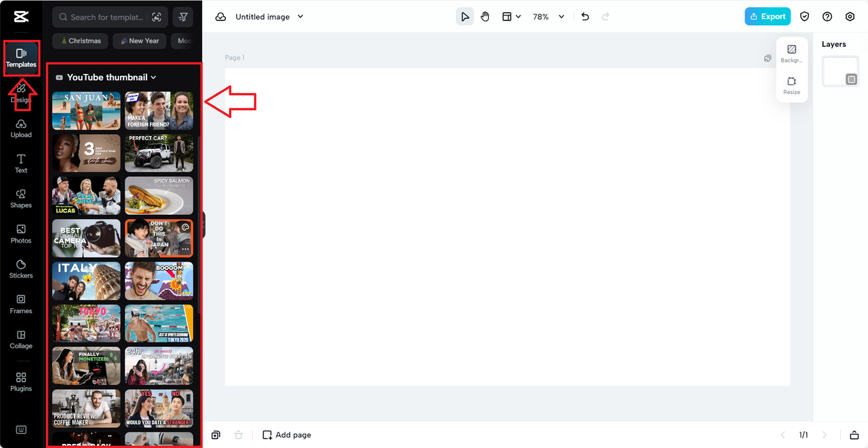The image size is (868, 448).
Task: Click the image search icon in search bar
Action: point(157,17)
